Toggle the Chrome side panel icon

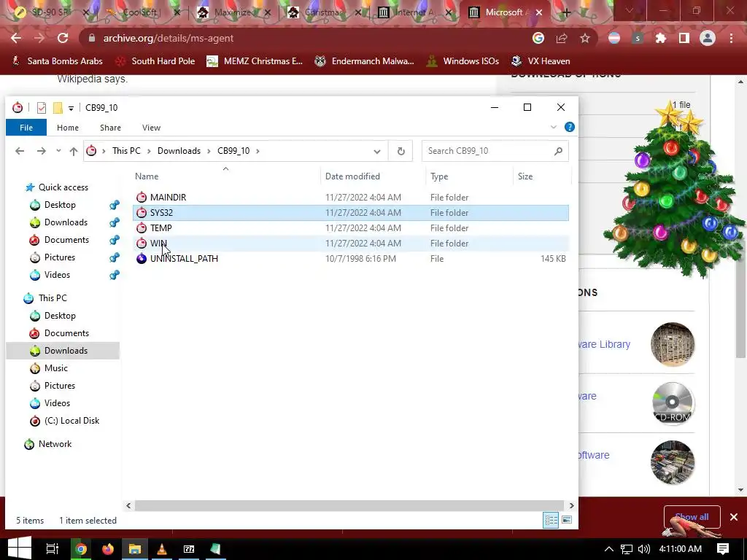pos(684,38)
